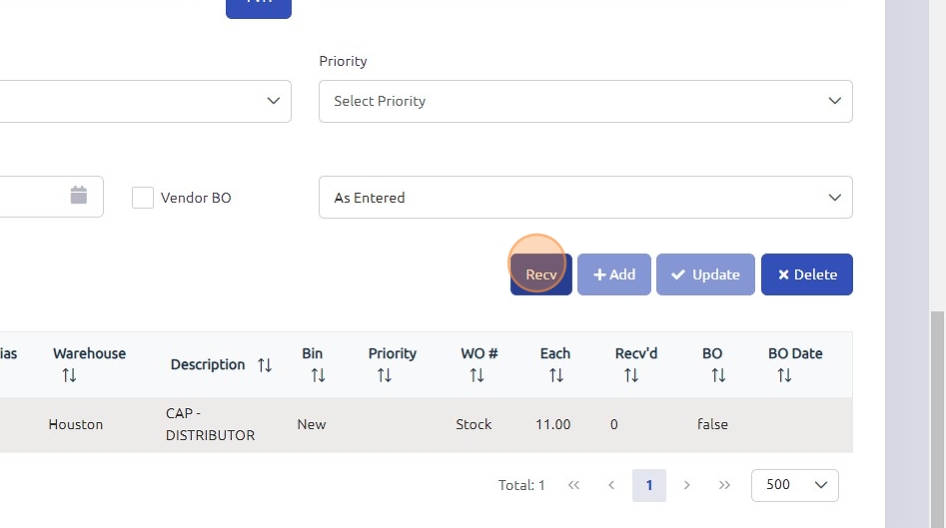Sort by Priority column arrows
Image resolution: width=946 pixels, height=528 pixels.
point(384,376)
